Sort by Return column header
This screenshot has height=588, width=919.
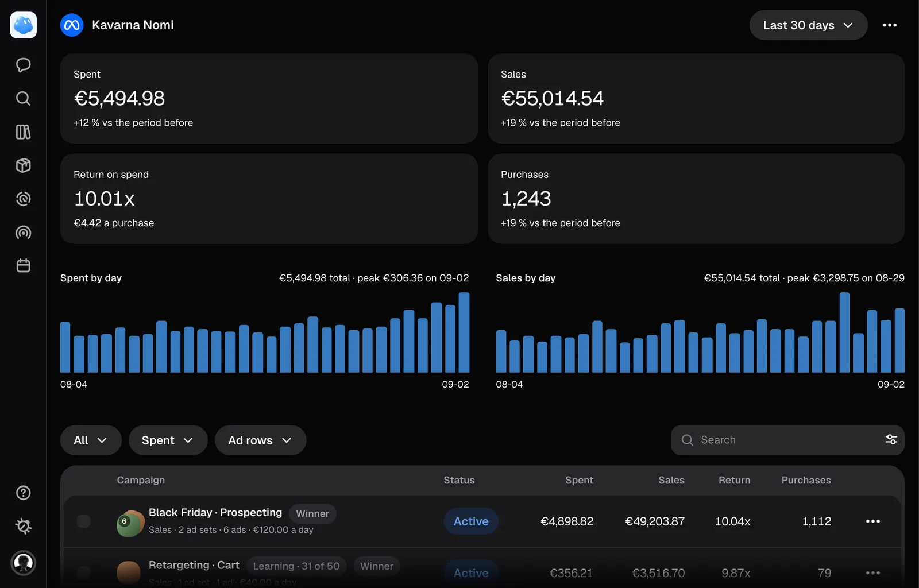tap(734, 480)
